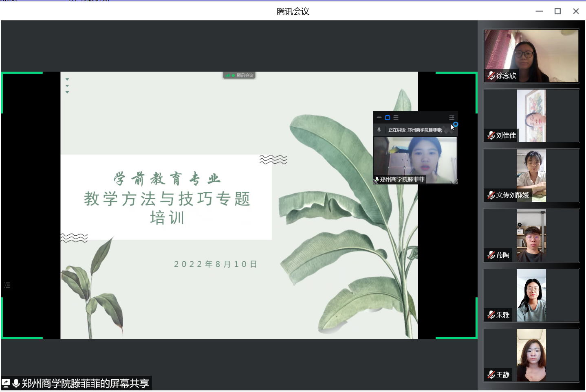Click 徐念欣's muted microphone icon

point(491,75)
